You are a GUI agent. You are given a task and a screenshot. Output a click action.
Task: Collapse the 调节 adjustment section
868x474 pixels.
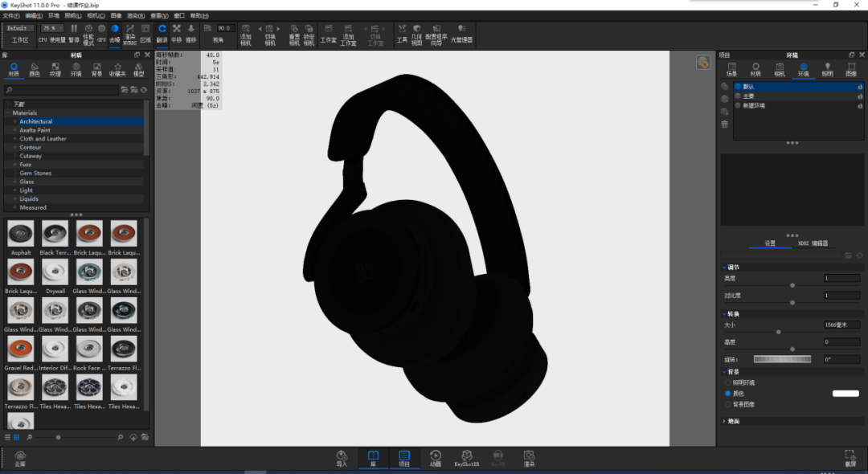pyautogui.click(x=724, y=268)
